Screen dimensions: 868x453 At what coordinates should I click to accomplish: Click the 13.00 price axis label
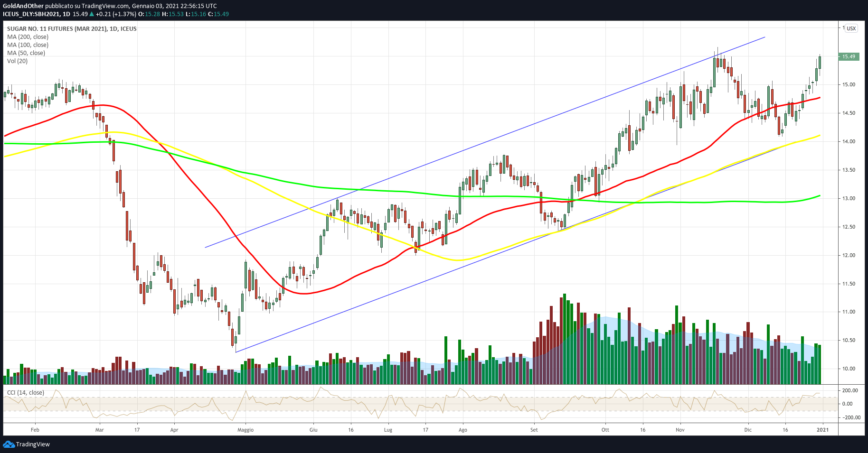coord(849,198)
